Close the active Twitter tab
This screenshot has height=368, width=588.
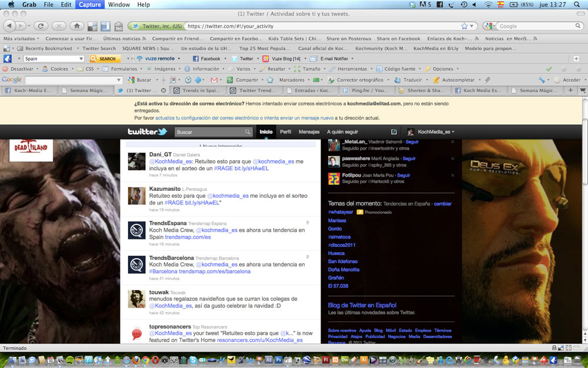163,91
